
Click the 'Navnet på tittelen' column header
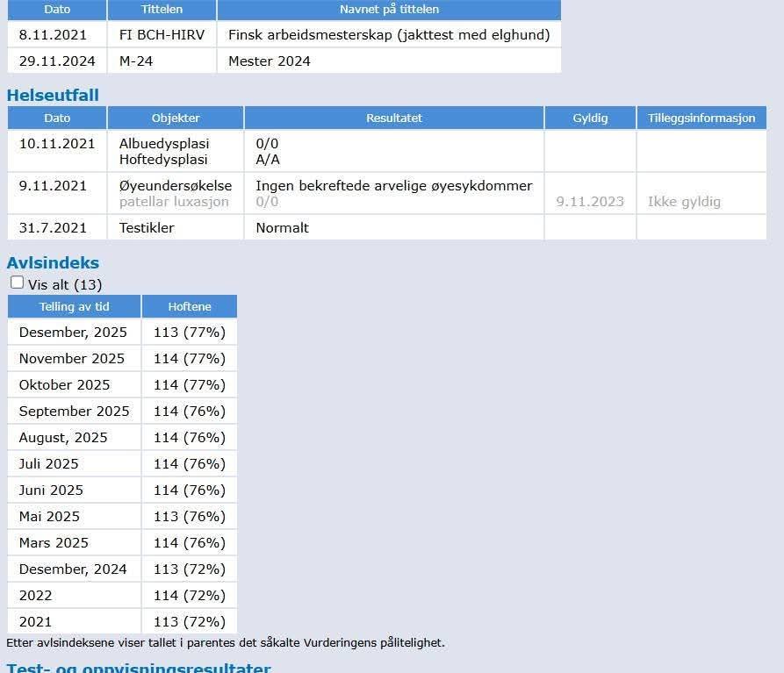pos(389,10)
